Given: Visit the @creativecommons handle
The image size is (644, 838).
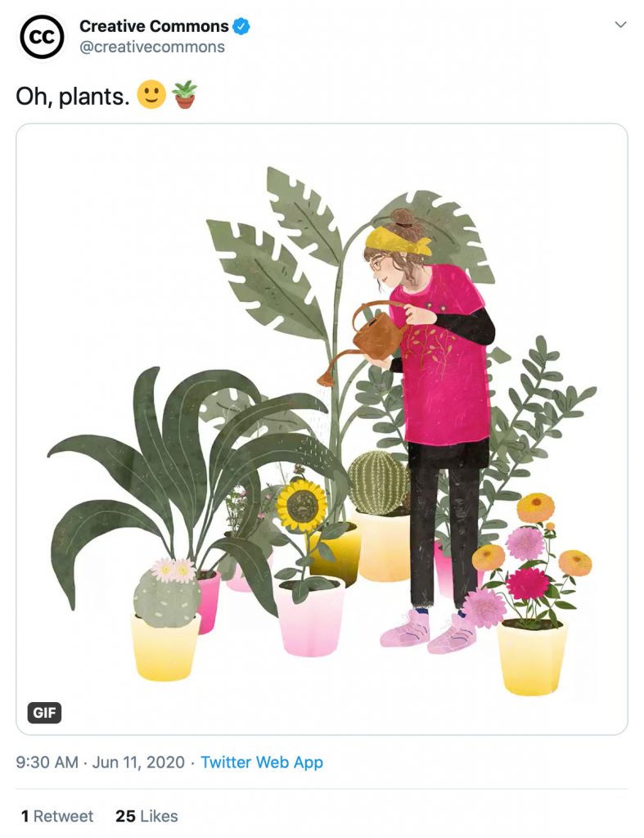Looking at the screenshot, I should pos(151,47).
